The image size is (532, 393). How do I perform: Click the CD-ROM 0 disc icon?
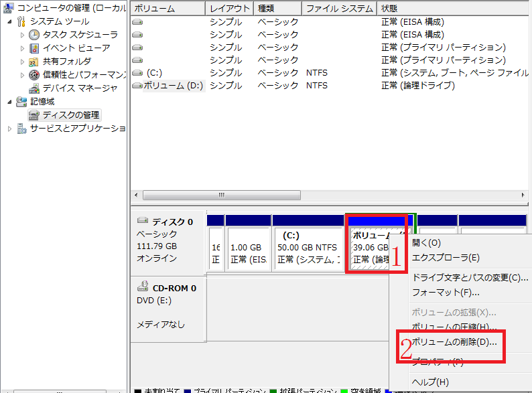[143, 288]
